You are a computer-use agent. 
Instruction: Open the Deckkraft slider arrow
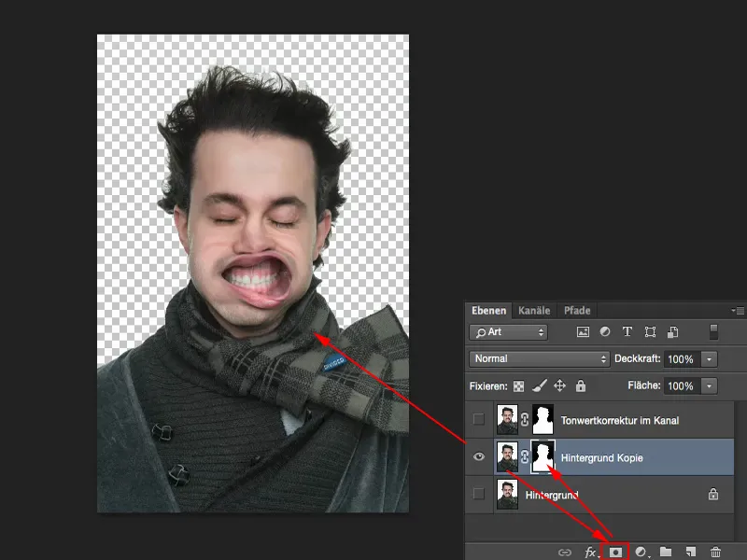pyautogui.click(x=709, y=359)
